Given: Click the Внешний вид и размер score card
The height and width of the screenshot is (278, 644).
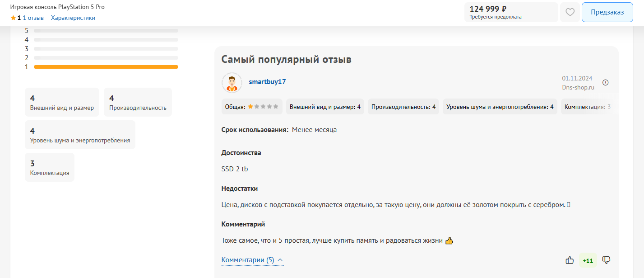Looking at the screenshot, I should point(62,102).
